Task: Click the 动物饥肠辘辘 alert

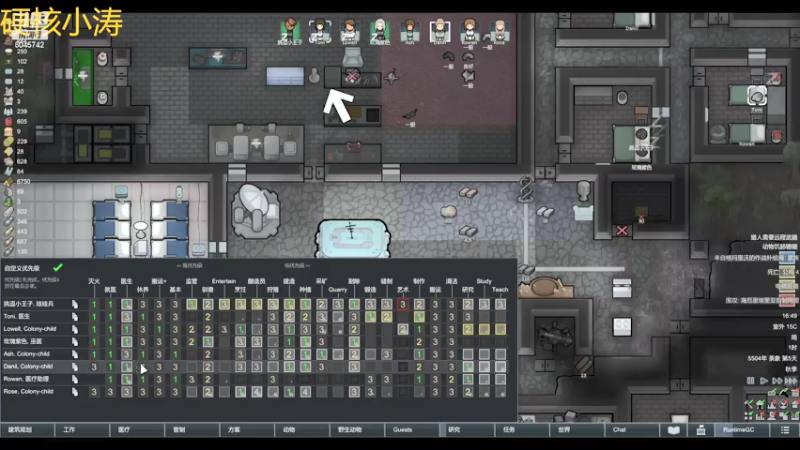Action: [779, 247]
